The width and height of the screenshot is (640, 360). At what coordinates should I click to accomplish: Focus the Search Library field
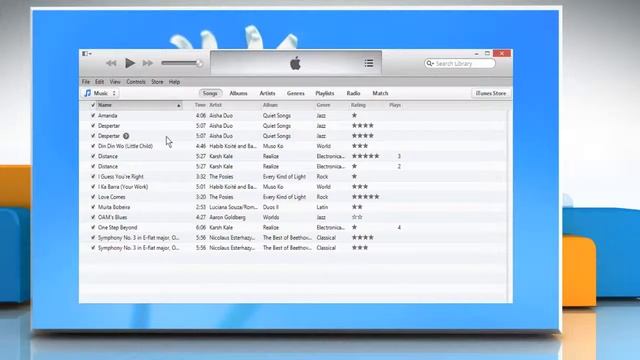460,64
